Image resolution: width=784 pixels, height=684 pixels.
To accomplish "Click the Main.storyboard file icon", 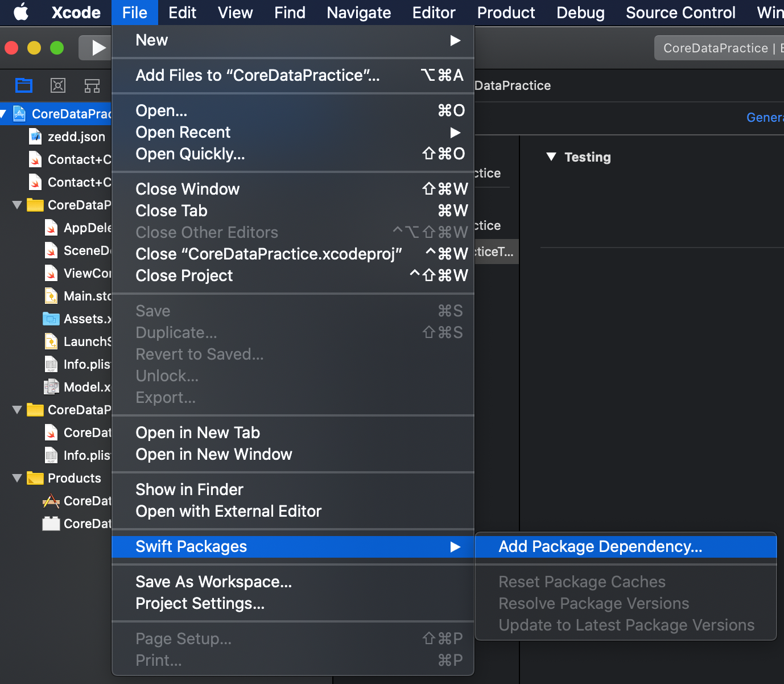I will tap(51, 296).
